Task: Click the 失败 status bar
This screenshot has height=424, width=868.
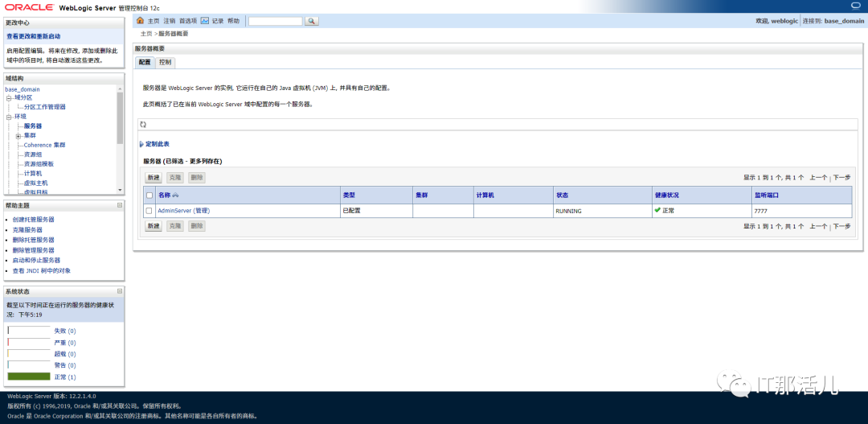Action: coord(29,331)
